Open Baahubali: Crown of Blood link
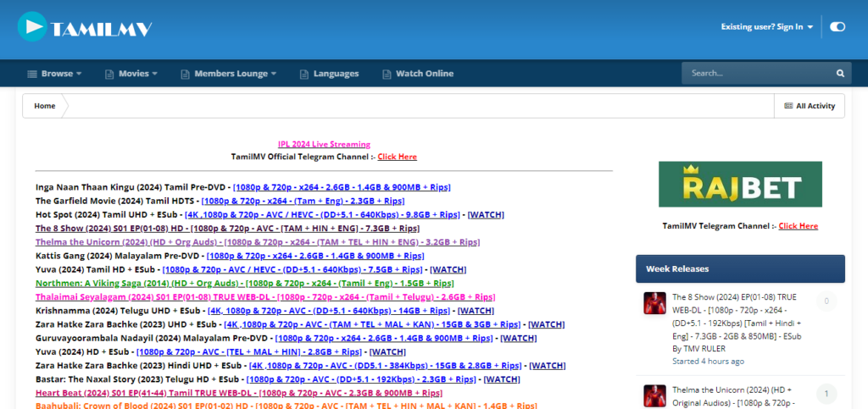 (x=287, y=406)
